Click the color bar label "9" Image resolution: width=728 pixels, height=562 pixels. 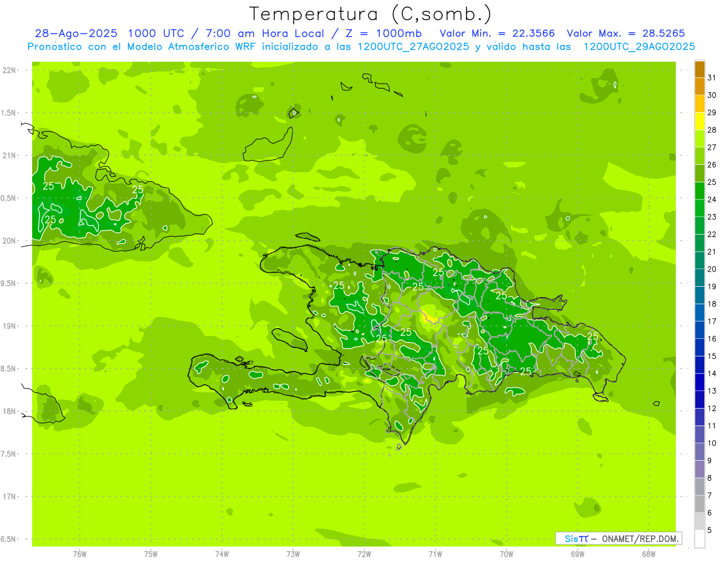[710, 461]
